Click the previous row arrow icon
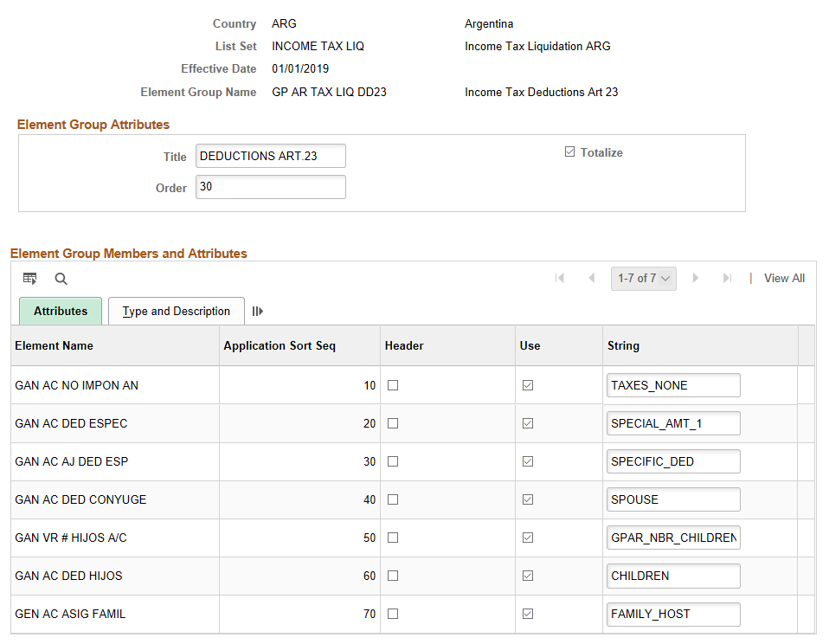The height and width of the screenshot is (644, 829). (592, 278)
